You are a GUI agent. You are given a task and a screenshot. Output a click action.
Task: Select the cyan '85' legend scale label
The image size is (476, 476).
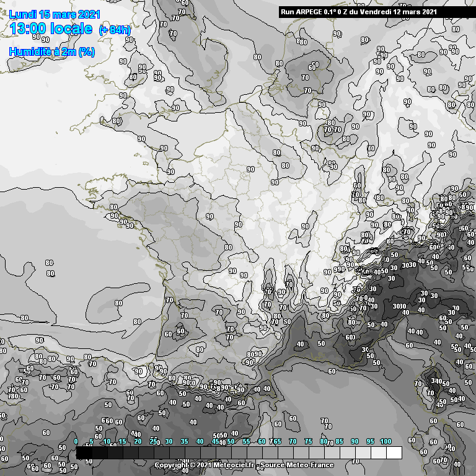(x=339, y=441)
